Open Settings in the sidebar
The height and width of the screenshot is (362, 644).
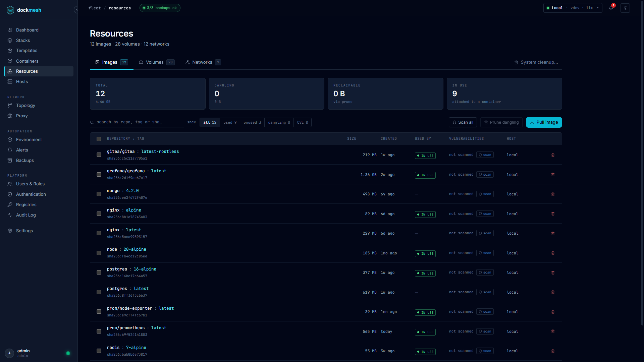tap(39, 231)
